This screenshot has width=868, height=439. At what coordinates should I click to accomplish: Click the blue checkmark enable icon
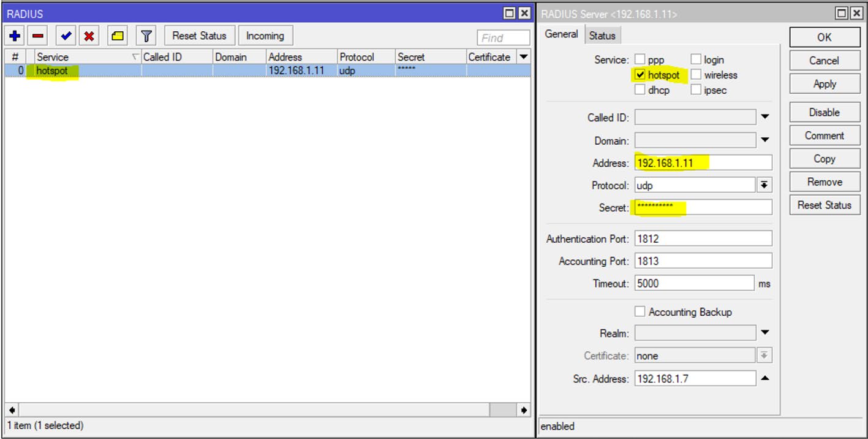point(66,36)
